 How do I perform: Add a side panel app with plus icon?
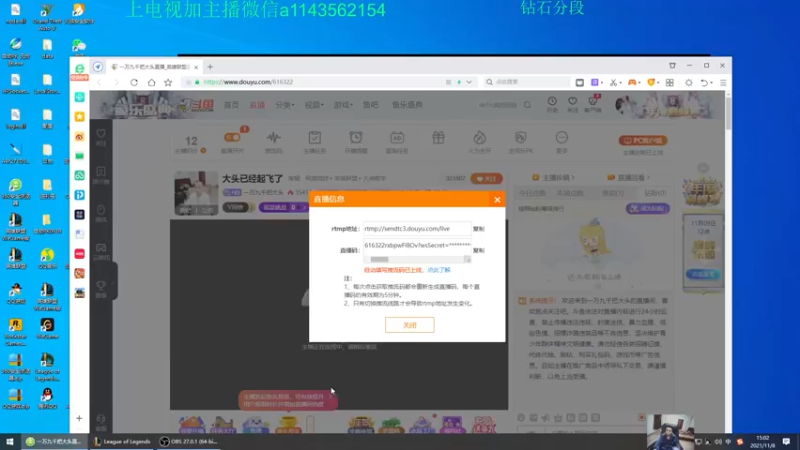tap(79, 418)
